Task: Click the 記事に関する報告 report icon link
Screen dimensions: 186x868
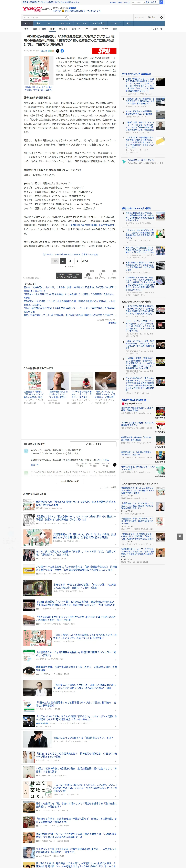Action: point(32,278)
